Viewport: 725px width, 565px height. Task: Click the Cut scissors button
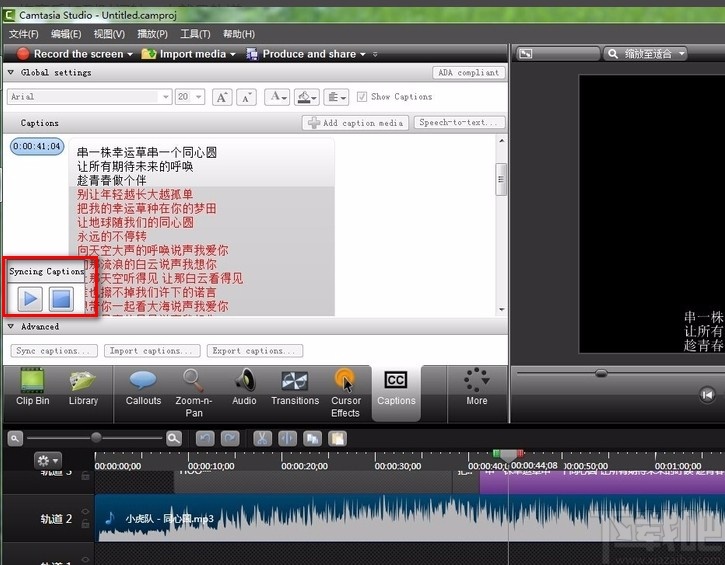262,438
